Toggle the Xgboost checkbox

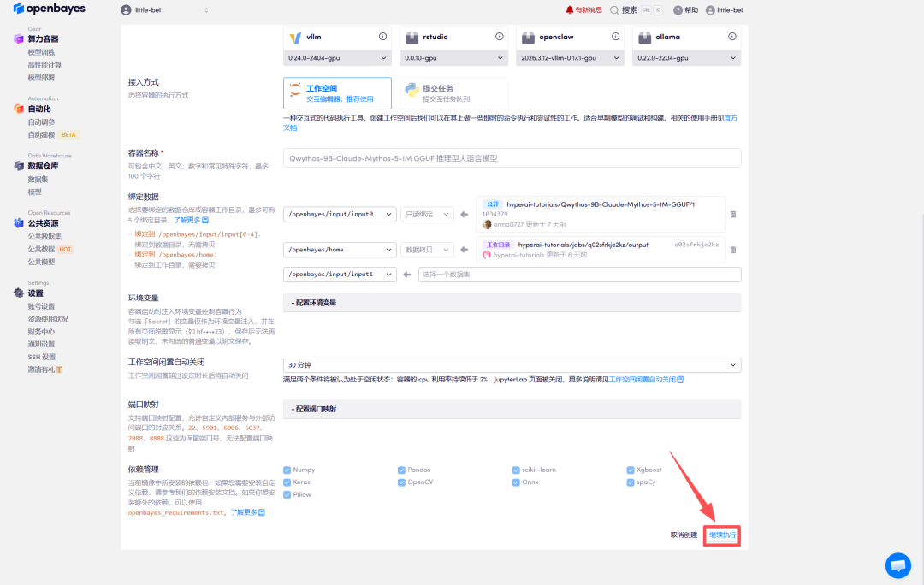tap(630, 470)
